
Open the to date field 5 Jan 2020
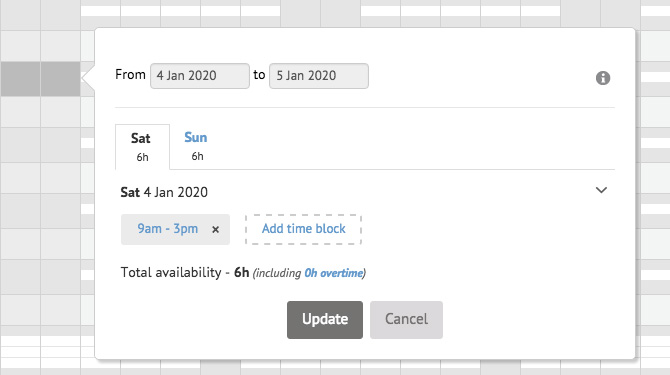tap(319, 76)
